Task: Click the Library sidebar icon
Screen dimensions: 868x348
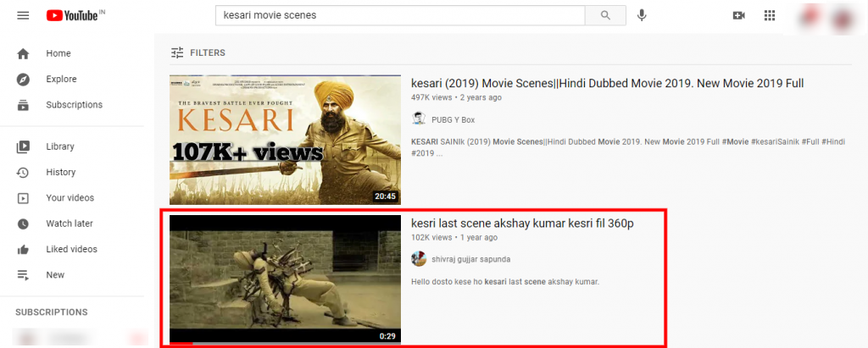Action: pyautogui.click(x=23, y=146)
